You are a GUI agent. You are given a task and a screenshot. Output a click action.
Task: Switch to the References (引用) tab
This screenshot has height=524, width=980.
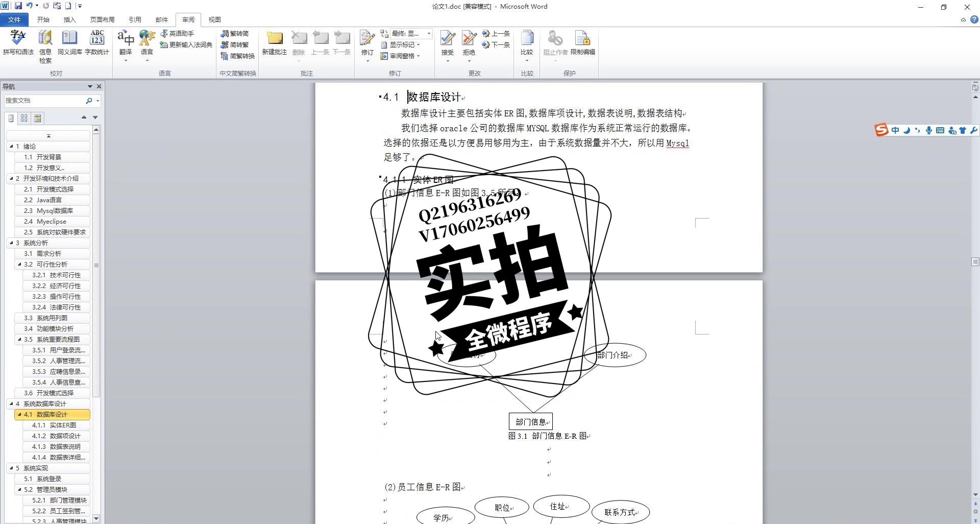point(135,19)
